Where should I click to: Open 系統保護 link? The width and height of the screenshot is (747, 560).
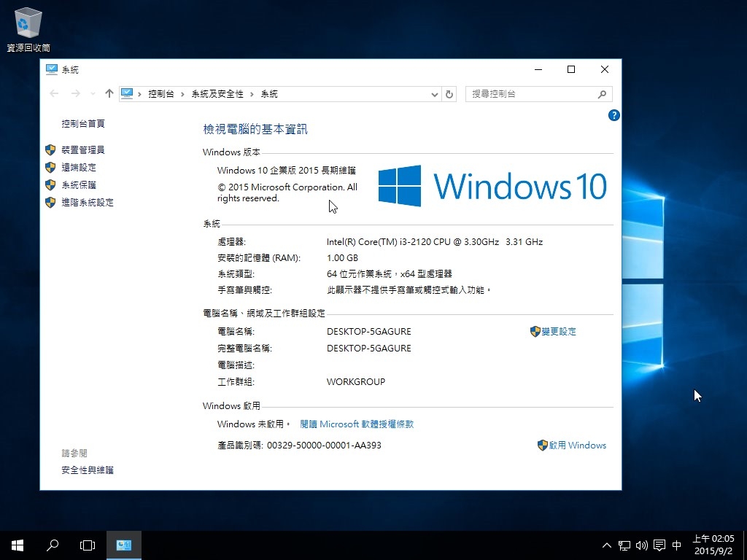pyautogui.click(x=79, y=184)
